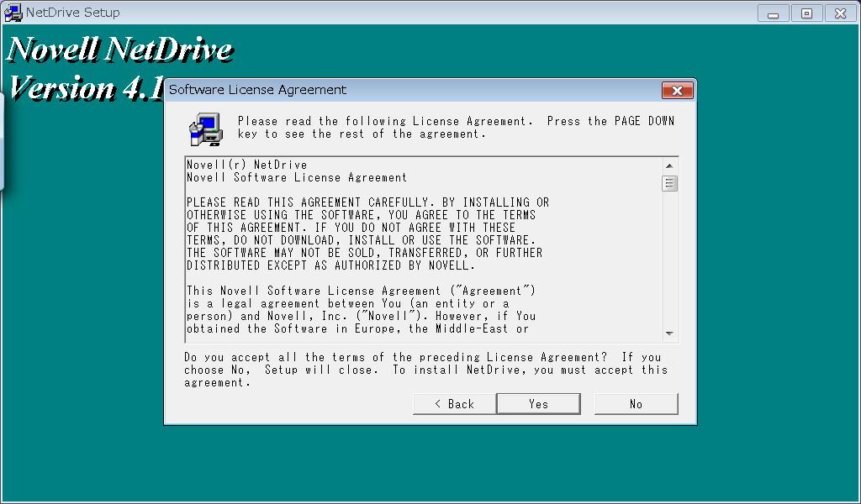Click the setup computer icon in the dialog
861x504 pixels.
click(x=206, y=129)
